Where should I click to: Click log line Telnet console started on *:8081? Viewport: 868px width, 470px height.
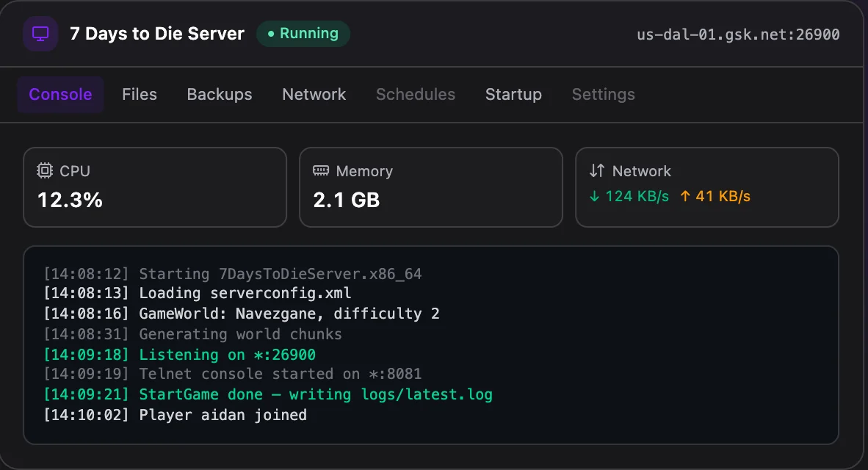[233, 374]
